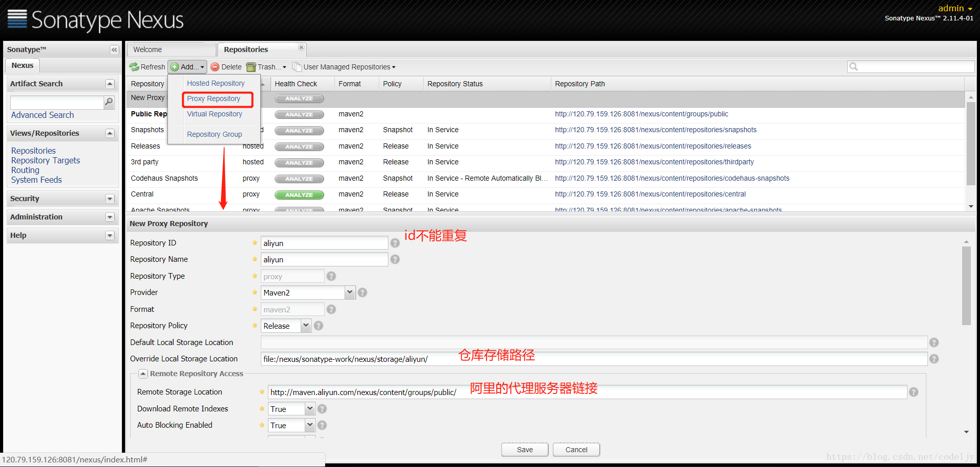Refresh the repository list
The height and width of the screenshot is (467, 980).
[148, 67]
